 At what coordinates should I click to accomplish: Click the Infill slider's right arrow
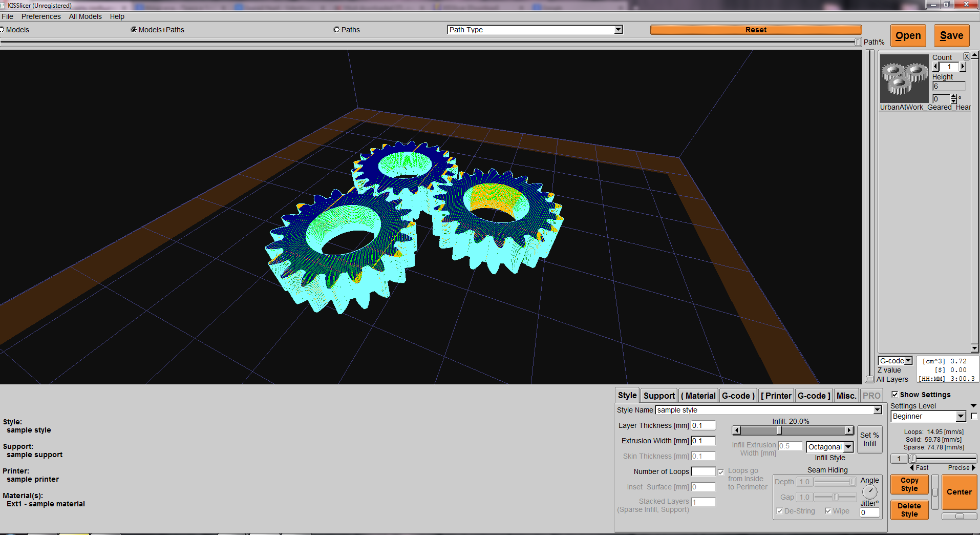click(849, 430)
